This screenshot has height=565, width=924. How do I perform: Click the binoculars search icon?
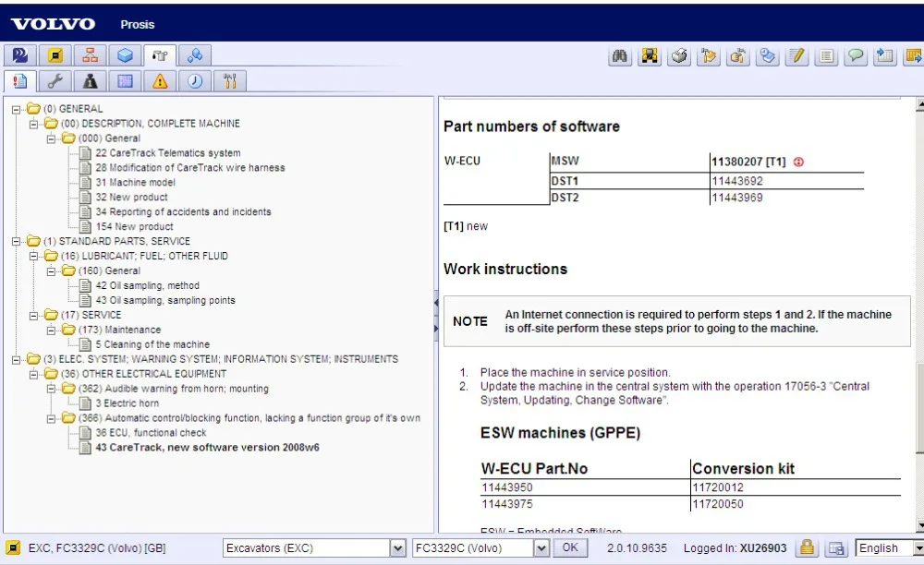point(621,56)
